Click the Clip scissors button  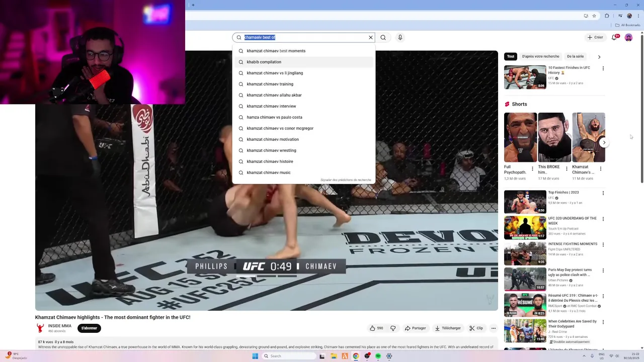pos(476,328)
